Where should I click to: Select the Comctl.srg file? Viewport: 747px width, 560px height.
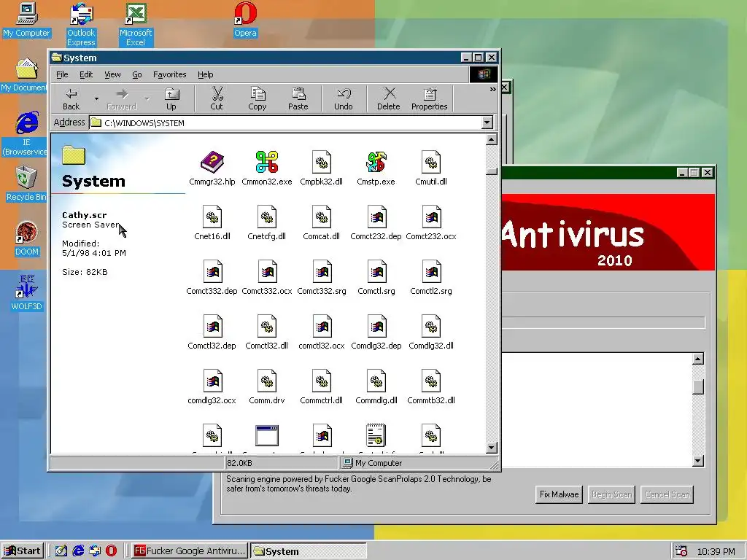[376, 278]
